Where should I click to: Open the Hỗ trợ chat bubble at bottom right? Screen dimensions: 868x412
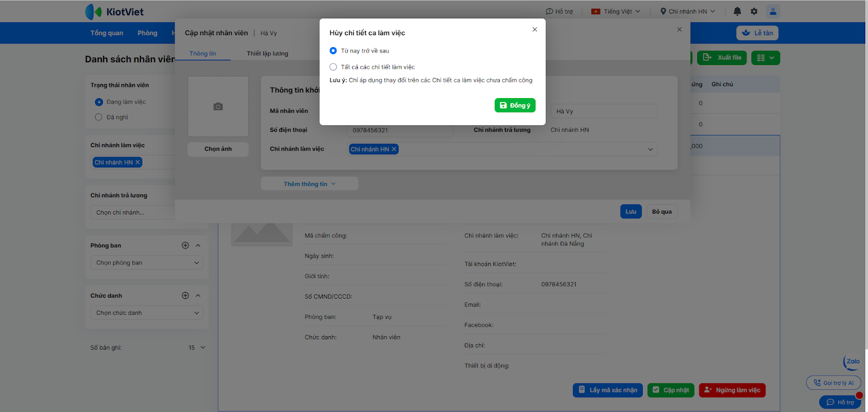840,402
